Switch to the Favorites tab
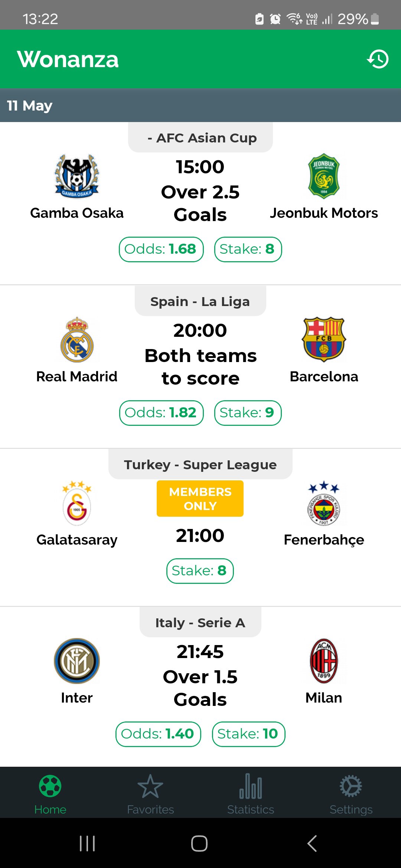The height and width of the screenshot is (868, 401). (x=150, y=794)
